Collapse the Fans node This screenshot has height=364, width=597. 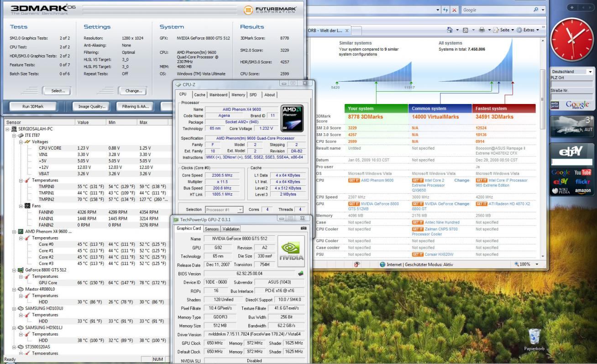pos(21,206)
